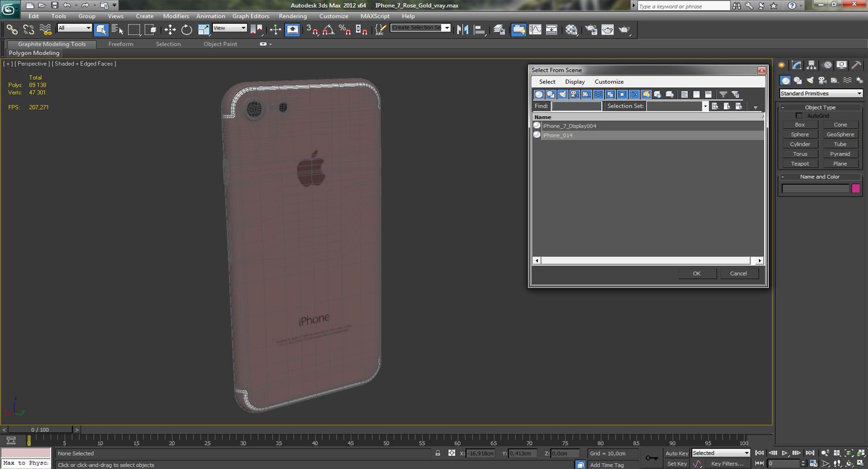This screenshot has width=868, height=469.
Task: Toggle the 3D Snaps icon
Action: click(x=311, y=29)
